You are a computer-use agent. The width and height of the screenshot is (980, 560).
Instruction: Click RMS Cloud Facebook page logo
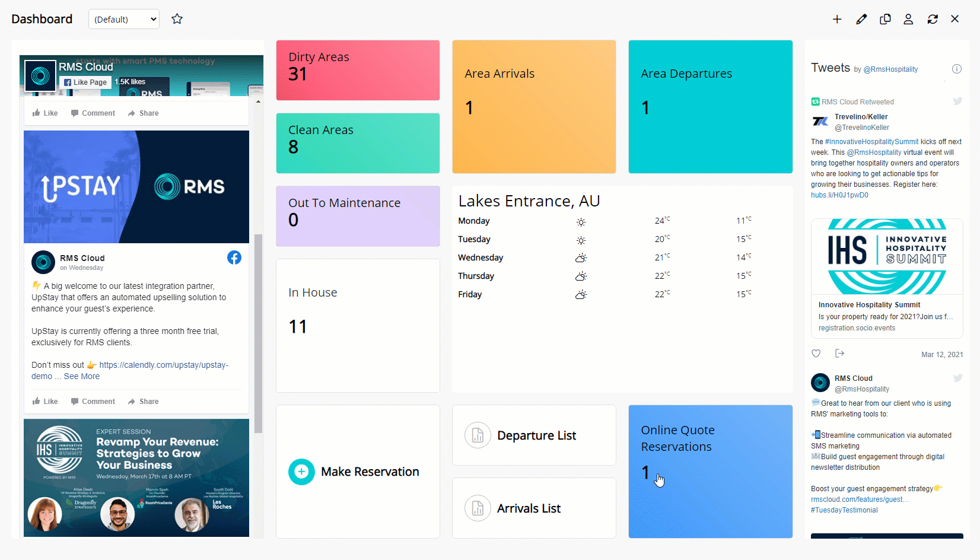40,75
